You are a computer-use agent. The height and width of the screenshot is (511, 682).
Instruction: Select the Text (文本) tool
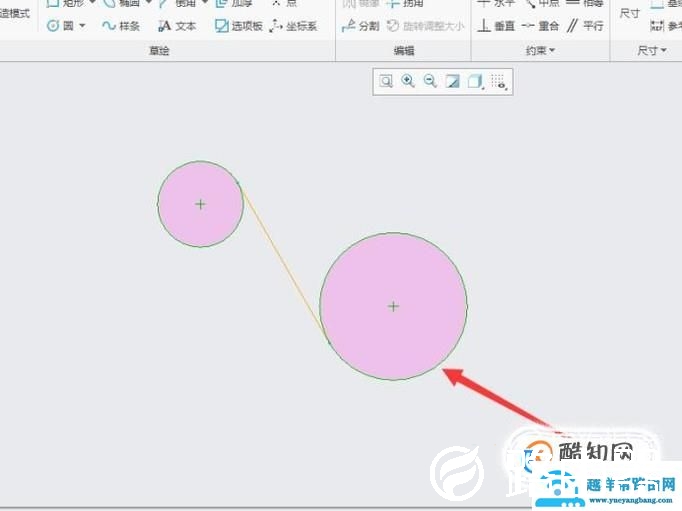tap(177, 26)
